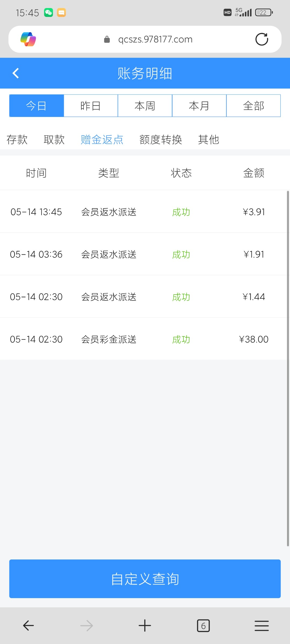Open the 额度转换 category
Viewport: 290px width, 644px height.
coord(161,140)
